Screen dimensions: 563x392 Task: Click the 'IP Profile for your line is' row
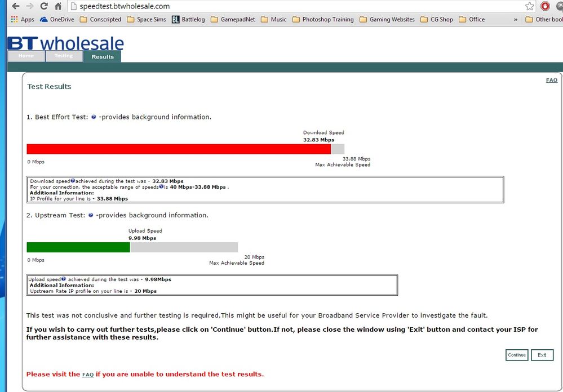tap(79, 198)
